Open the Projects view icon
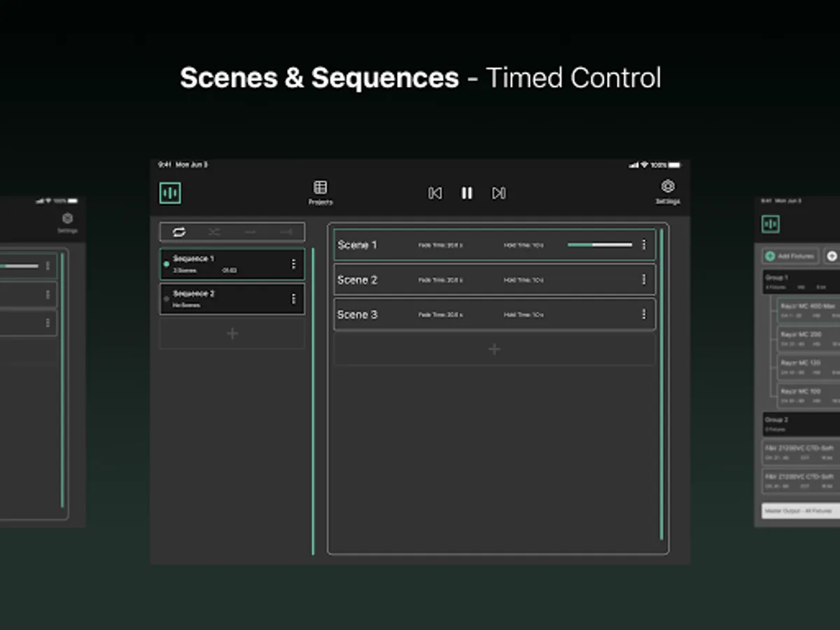This screenshot has height=630, width=840. pos(321,188)
